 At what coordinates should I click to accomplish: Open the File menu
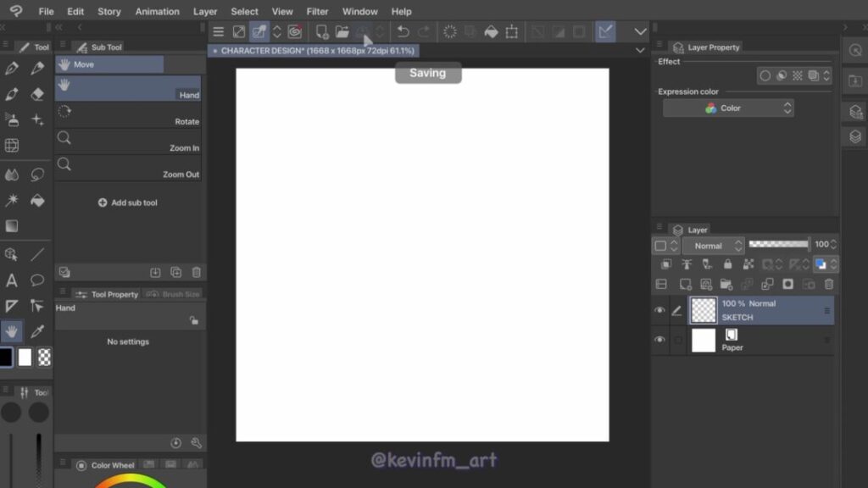(46, 12)
